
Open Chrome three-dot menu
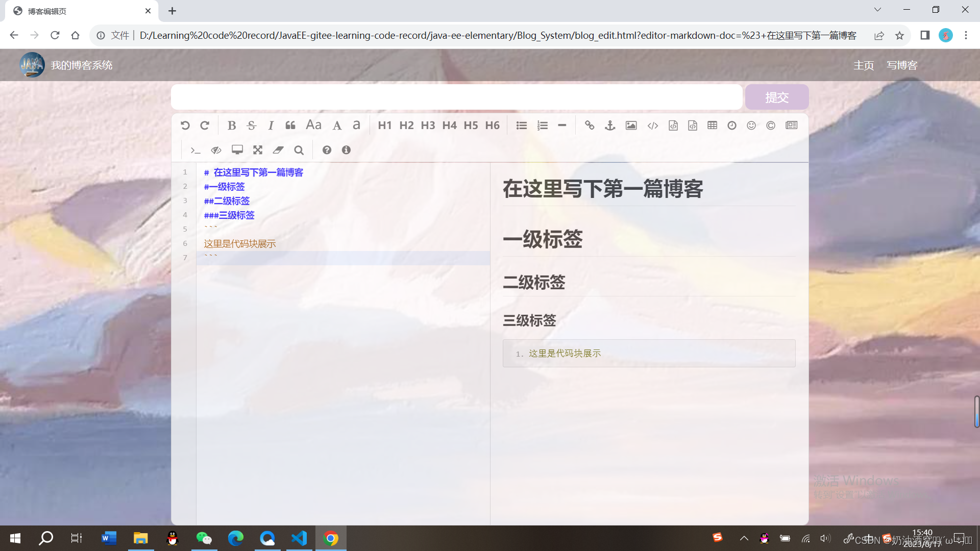coord(966,35)
